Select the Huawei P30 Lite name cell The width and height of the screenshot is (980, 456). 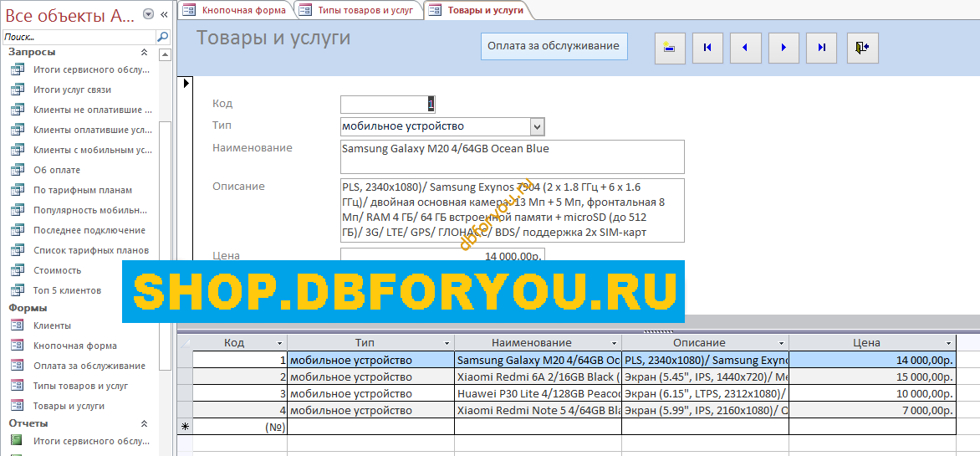pyautogui.click(x=538, y=393)
